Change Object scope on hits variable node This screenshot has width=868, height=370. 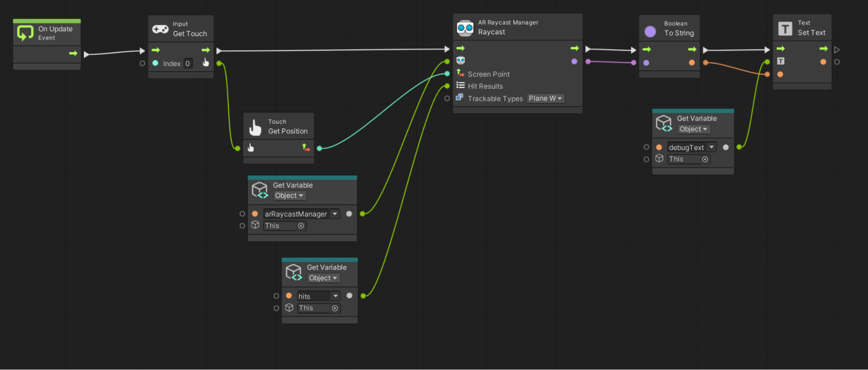pos(323,278)
